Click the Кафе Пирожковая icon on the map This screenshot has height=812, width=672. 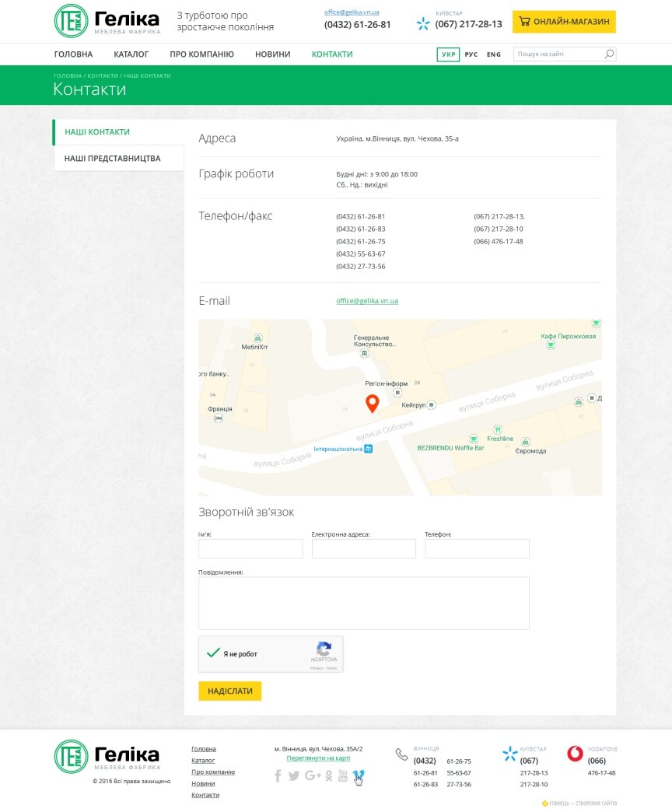[x=551, y=345]
